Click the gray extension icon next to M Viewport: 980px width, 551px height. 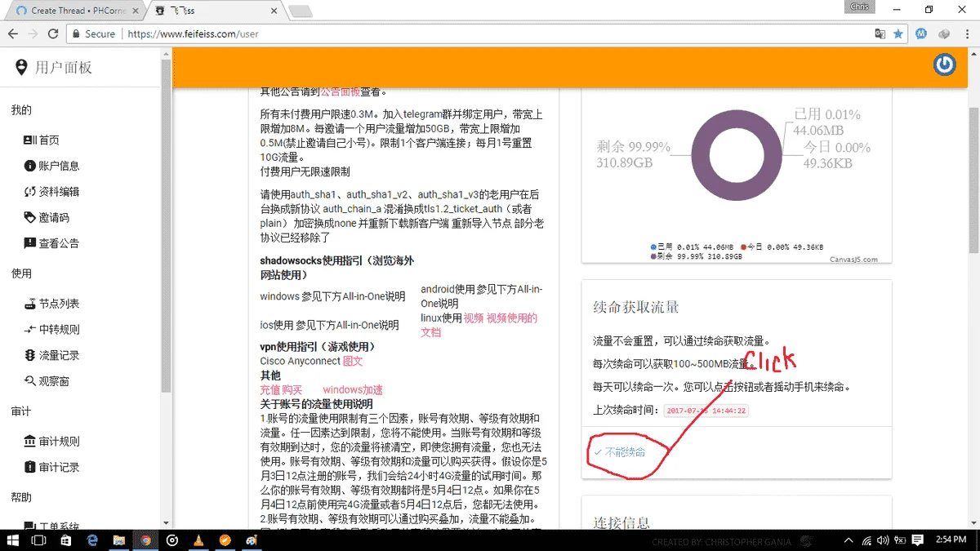944,34
